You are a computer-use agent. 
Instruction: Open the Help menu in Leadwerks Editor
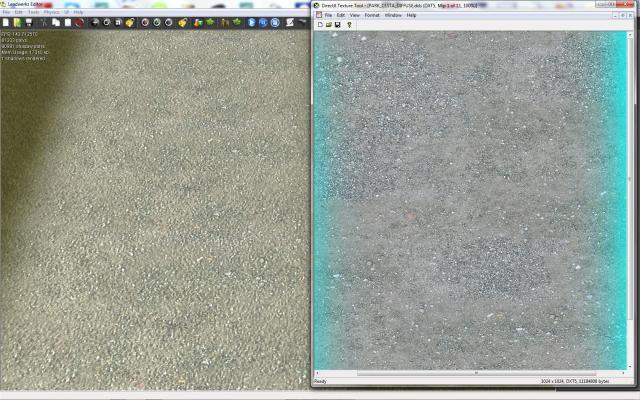tap(79, 12)
